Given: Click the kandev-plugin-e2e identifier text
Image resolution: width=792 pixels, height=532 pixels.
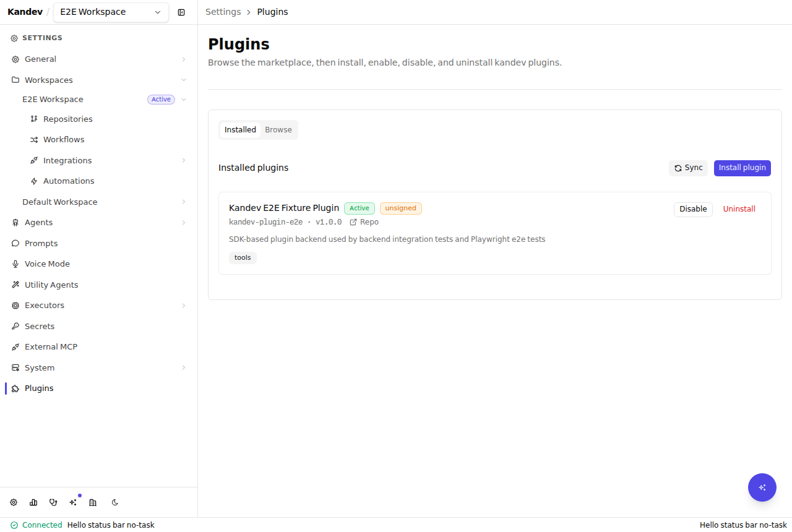Looking at the screenshot, I should (266, 222).
